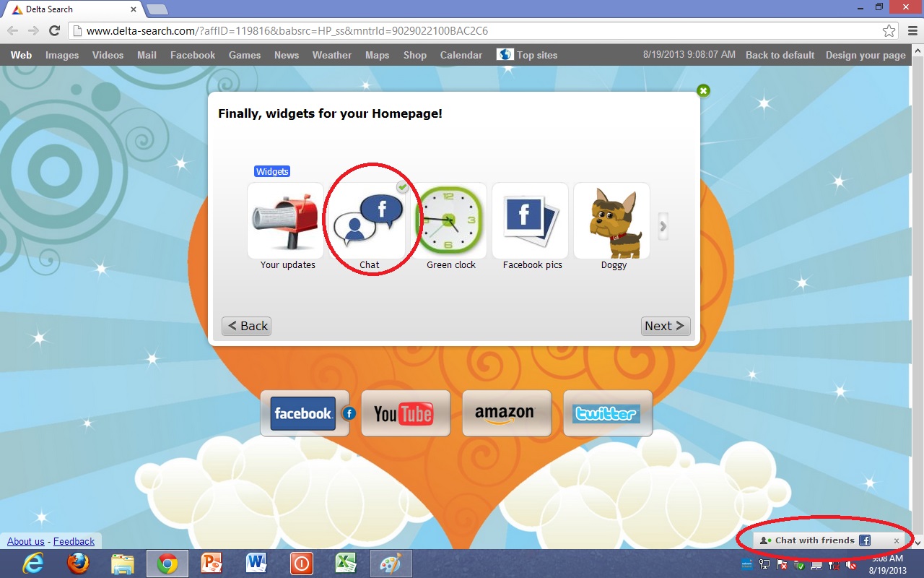Screen dimensions: 924x578
Task: Click the page scrollbar down arrow
Action: click(918, 542)
